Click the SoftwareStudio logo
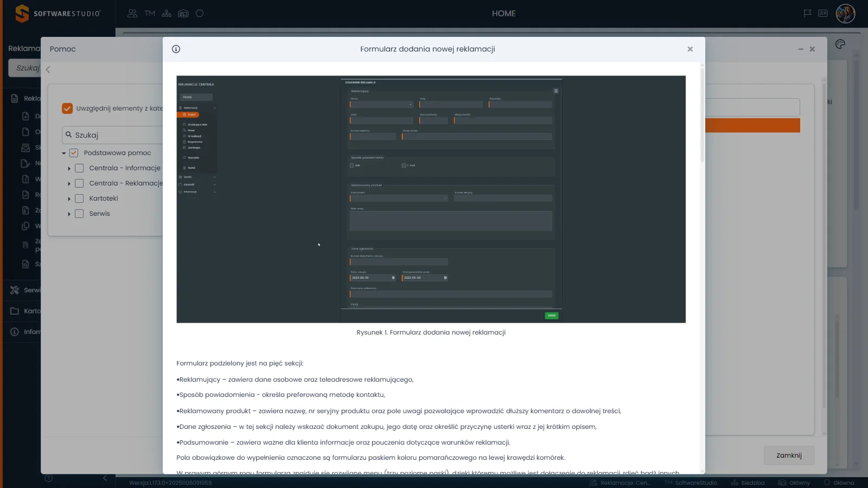The width and height of the screenshot is (868, 488). click(58, 14)
